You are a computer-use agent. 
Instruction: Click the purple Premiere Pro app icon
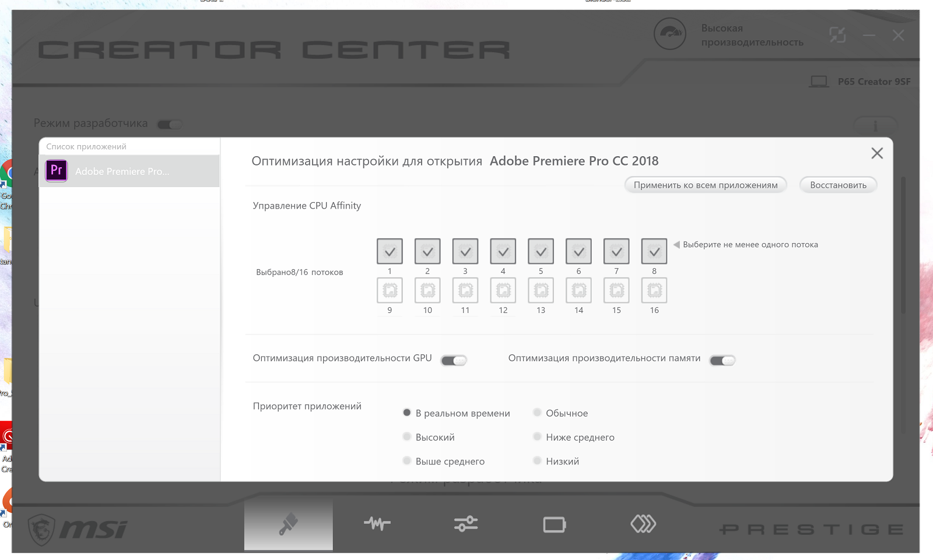57,171
